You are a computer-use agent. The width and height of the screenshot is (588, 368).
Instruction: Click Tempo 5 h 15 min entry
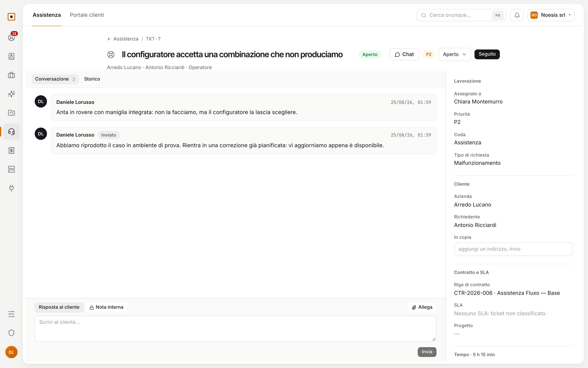[474, 354]
